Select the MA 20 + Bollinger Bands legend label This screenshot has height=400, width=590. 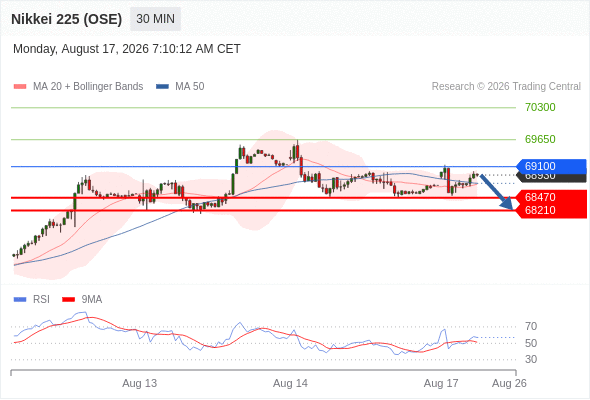[88, 87]
